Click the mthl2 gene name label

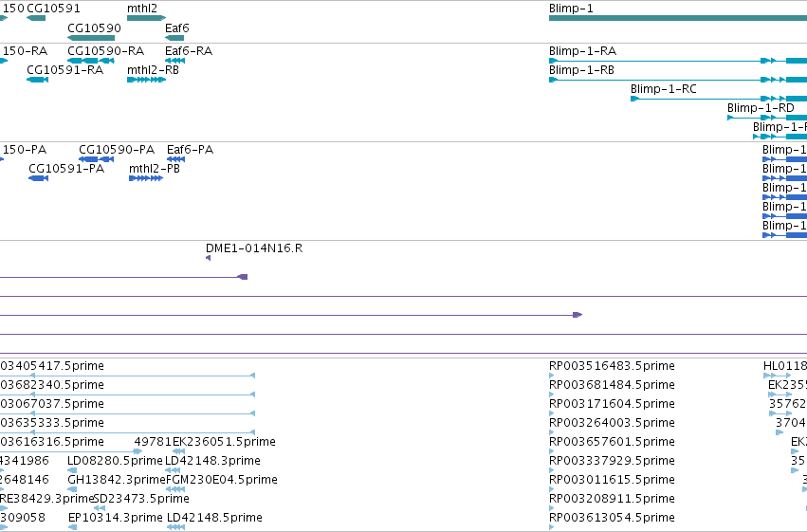coord(142,9)
